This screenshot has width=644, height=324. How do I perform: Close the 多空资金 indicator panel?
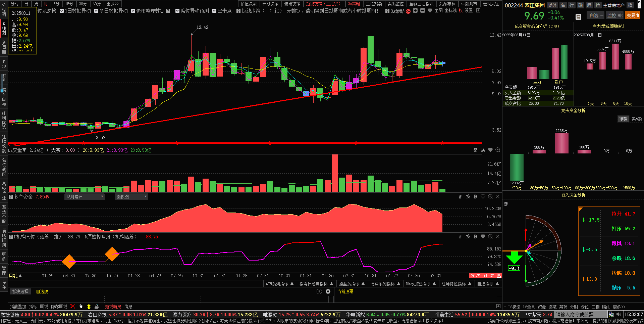tap(498, 196)
